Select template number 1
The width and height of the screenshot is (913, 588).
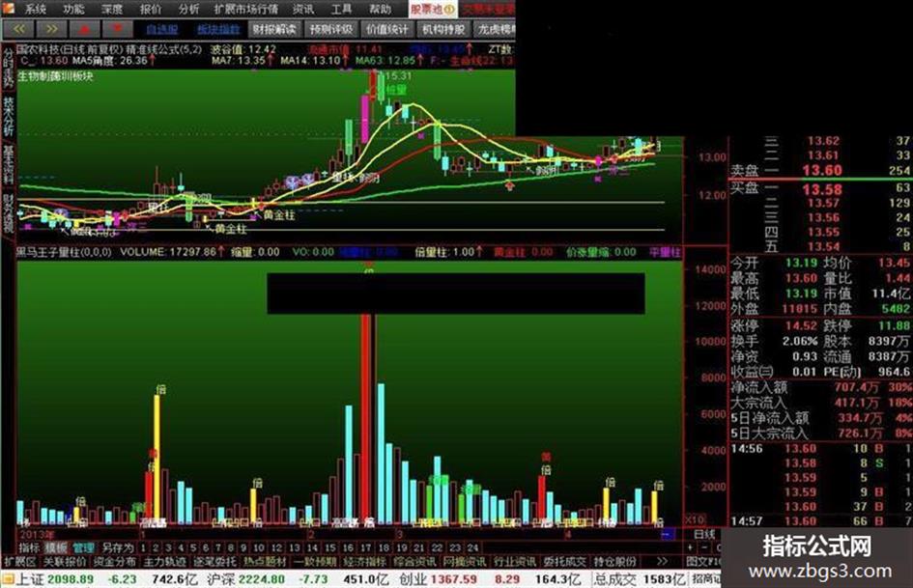143,547
